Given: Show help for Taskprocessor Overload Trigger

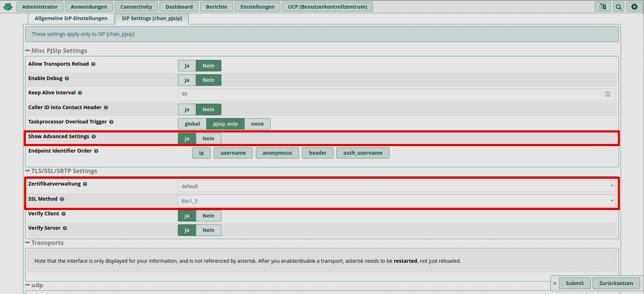Looking at the screenshot, I should click(111, 122).
